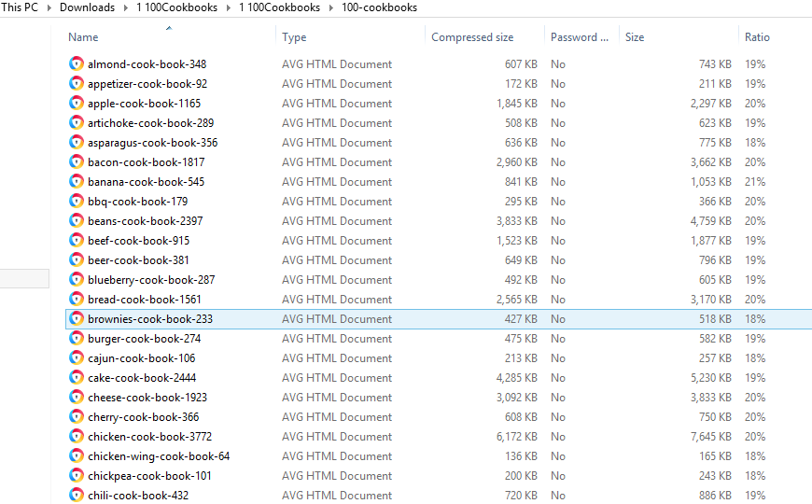812x504 pixels.
Task: Click AVG HTML Document type for beef-cook-book-915
Action: pos(337,241)
